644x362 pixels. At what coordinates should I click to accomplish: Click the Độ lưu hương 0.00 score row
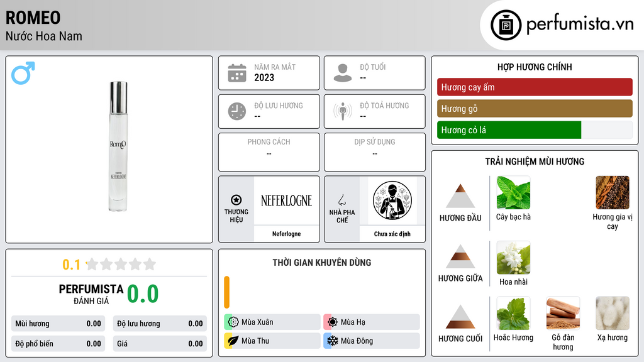coord(160,324)
